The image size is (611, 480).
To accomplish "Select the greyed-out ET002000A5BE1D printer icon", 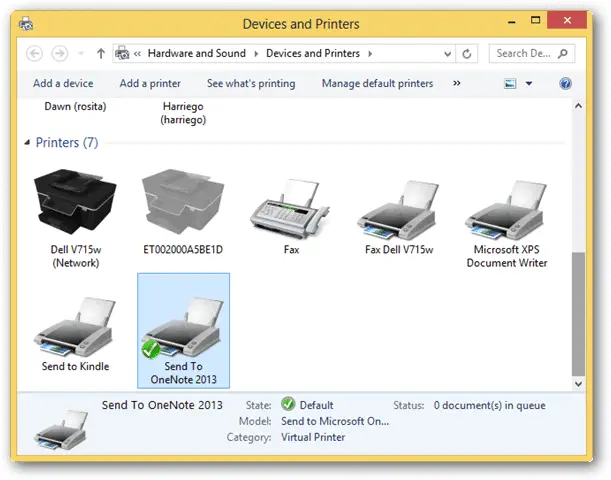I will tap(183, 202).
